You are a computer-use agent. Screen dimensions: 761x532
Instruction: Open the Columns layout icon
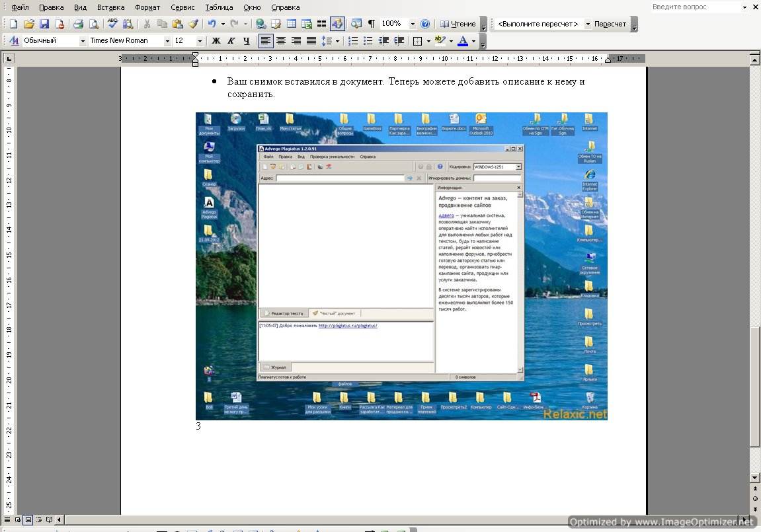(x=321, y=24)
